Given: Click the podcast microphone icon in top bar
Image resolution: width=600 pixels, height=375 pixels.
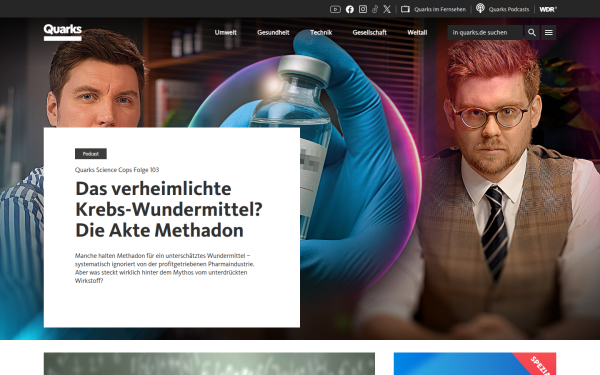Looking at the screenshot, I should click(480, 8).
